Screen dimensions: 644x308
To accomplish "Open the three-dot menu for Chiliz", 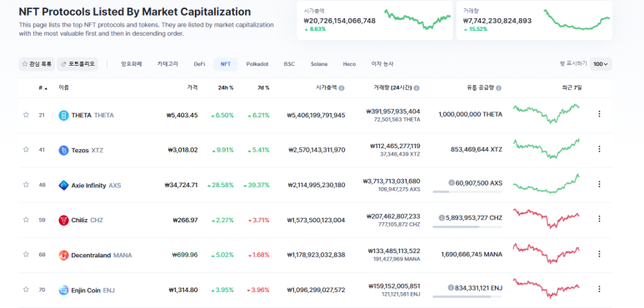I will pyautogui.click(x=599, y=219).
